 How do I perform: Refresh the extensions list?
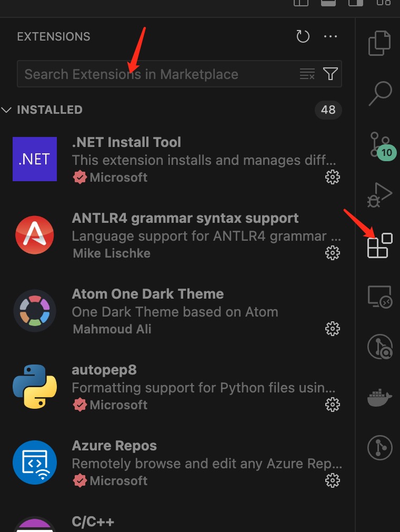(303, 36)
